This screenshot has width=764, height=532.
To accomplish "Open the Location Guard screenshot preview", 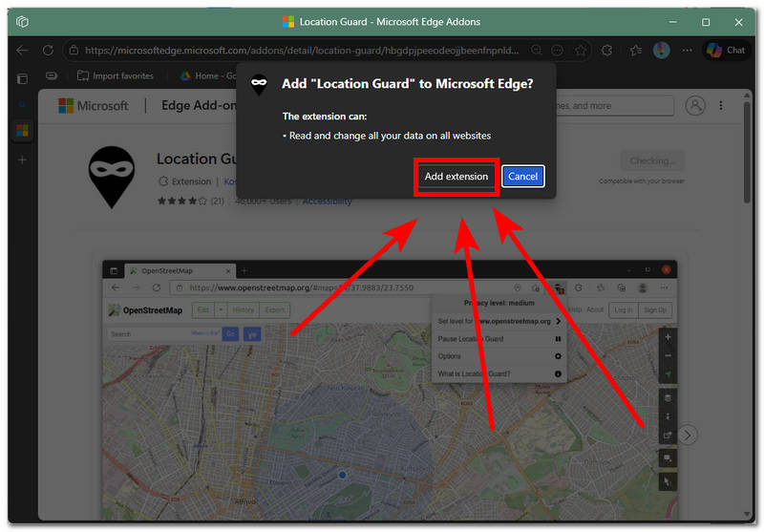I will pos(390,390).
